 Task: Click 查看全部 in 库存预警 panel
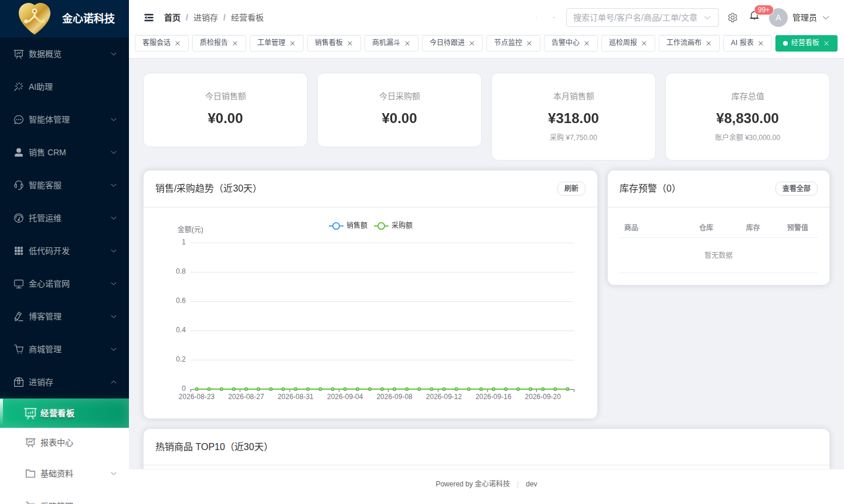[797, 188]
